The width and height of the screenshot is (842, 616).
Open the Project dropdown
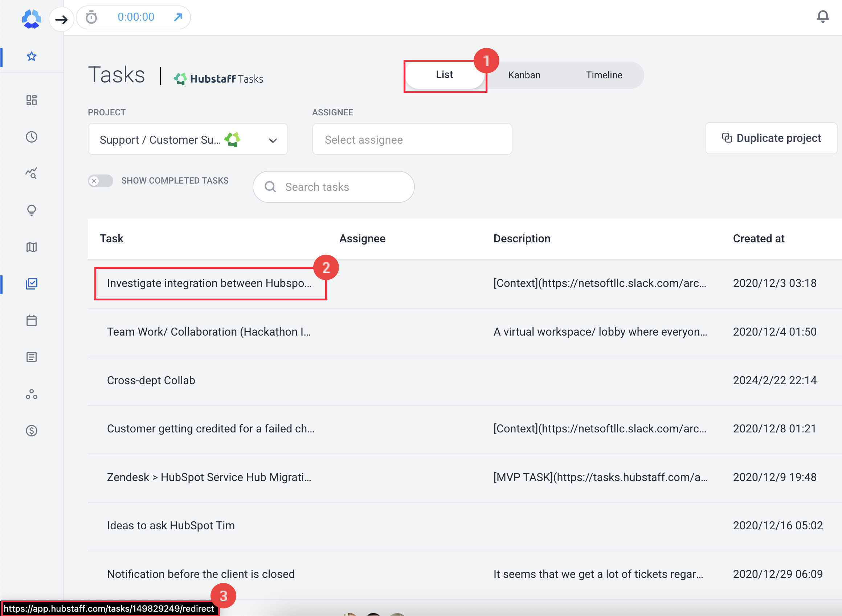tap(188, 139)
